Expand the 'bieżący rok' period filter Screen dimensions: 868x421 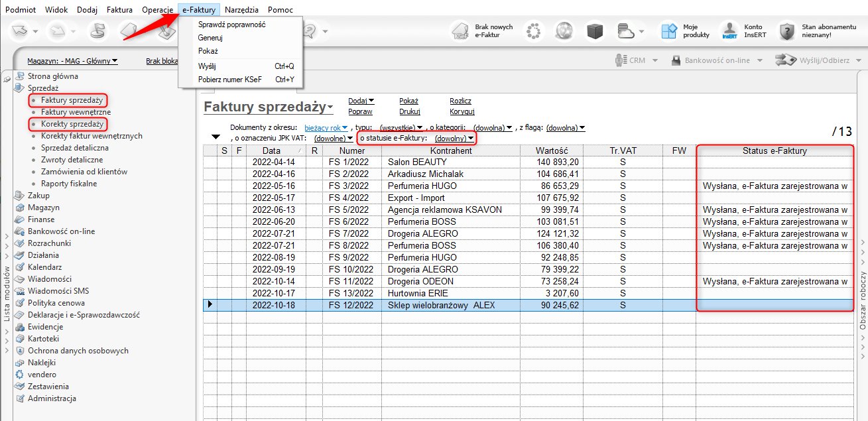pos(326,127)
